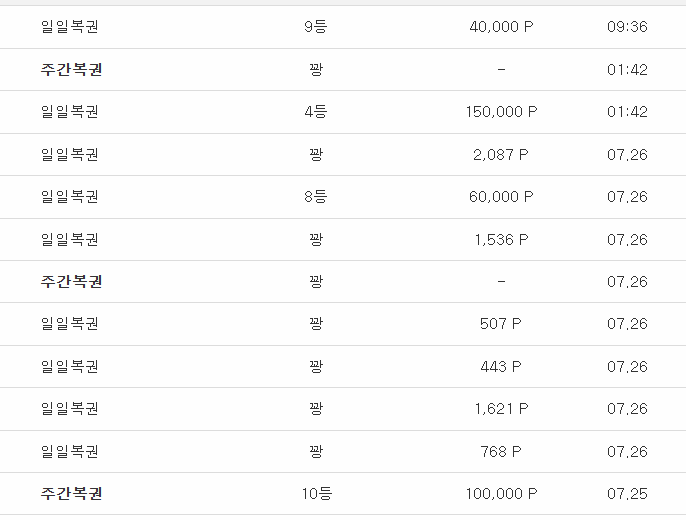Click the 60,000 P prize amount
Viewport: 686px width, 520px height.
(x=501, y=197)
